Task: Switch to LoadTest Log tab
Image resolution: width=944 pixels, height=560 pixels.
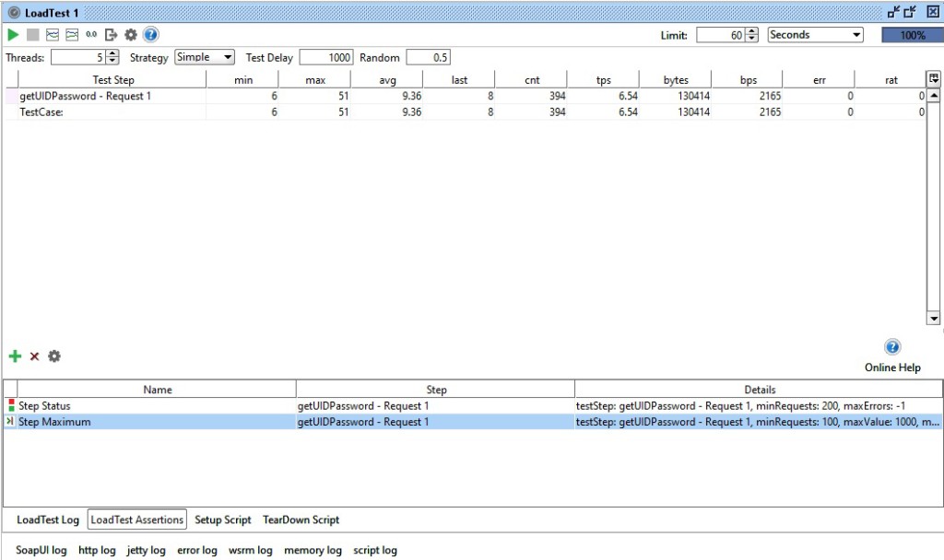Action: 48,519
